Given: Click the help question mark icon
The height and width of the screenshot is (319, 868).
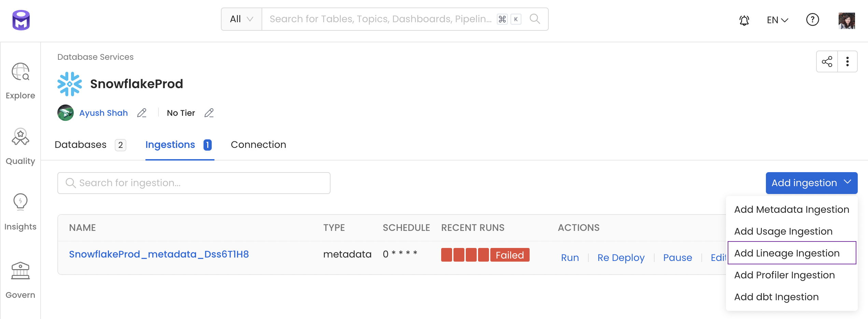Looking at the screenshot, I should tap(812, 20).
